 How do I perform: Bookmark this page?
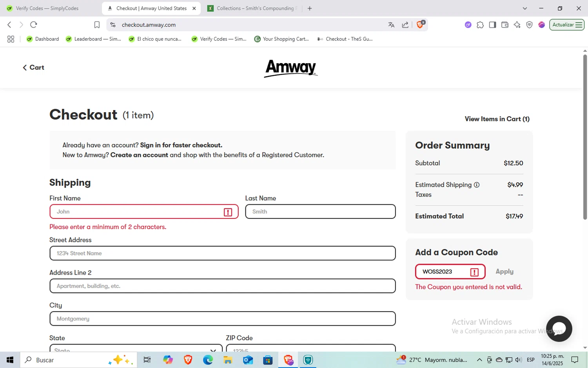tap(97, 25)
